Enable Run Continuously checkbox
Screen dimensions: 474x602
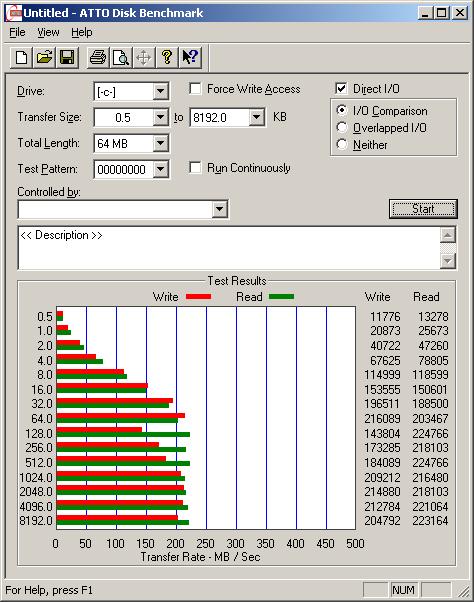(195, 168)
